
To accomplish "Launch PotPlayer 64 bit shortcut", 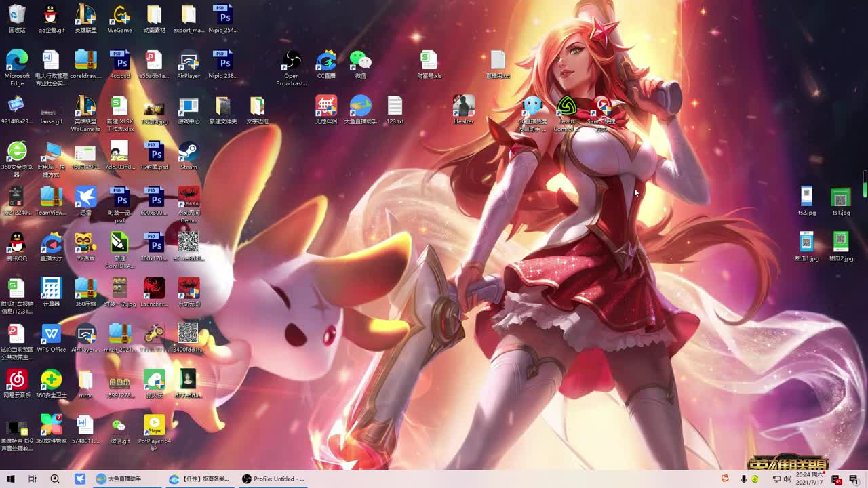I will pos(154,425).
